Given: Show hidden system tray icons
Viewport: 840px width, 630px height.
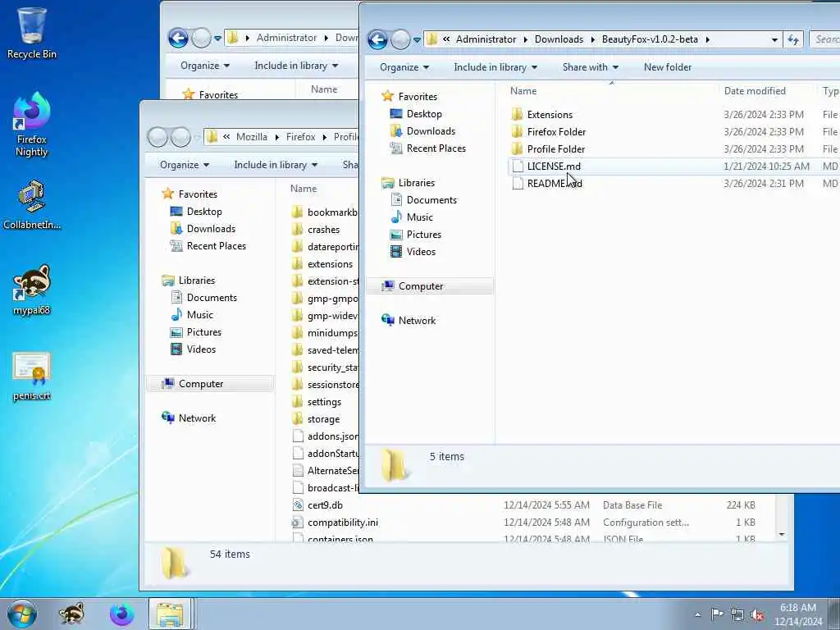Looking at the screenshot, I should click(x=697, y=614).
